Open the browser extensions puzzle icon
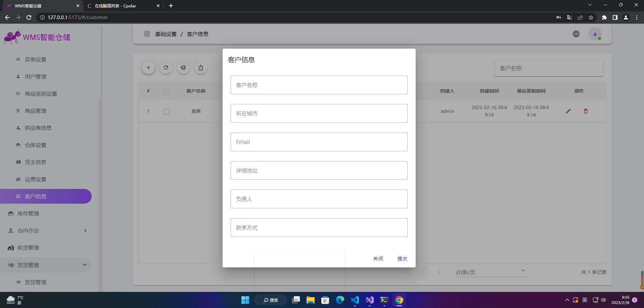 coord(604,17)
